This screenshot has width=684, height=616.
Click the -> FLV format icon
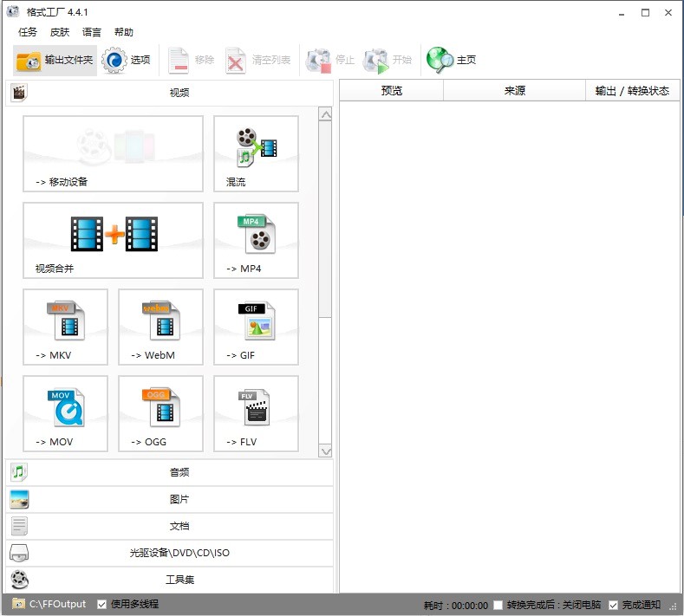pyautogui.click(x=256, y=413)
